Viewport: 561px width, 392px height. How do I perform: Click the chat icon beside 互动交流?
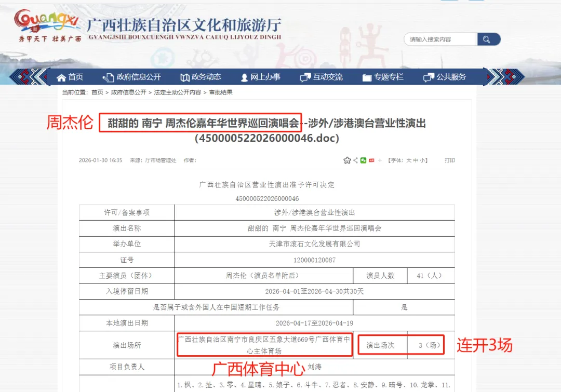[305, 77]
